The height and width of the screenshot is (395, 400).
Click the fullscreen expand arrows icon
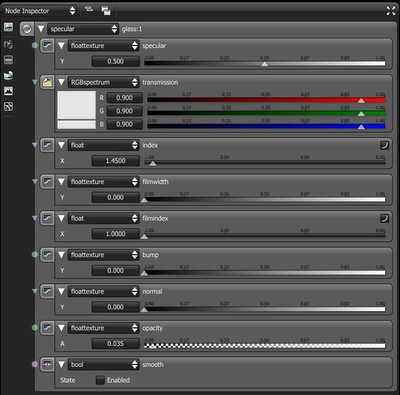[x=391, y=11]
